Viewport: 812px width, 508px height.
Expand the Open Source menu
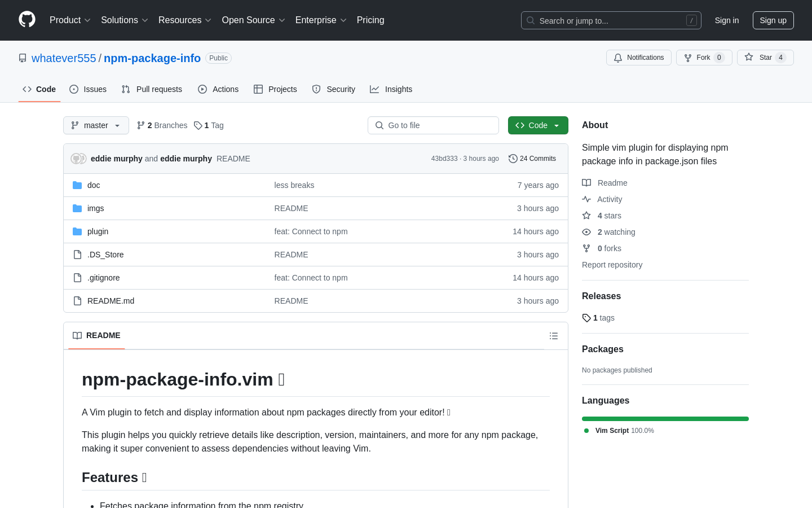point(254,20)
